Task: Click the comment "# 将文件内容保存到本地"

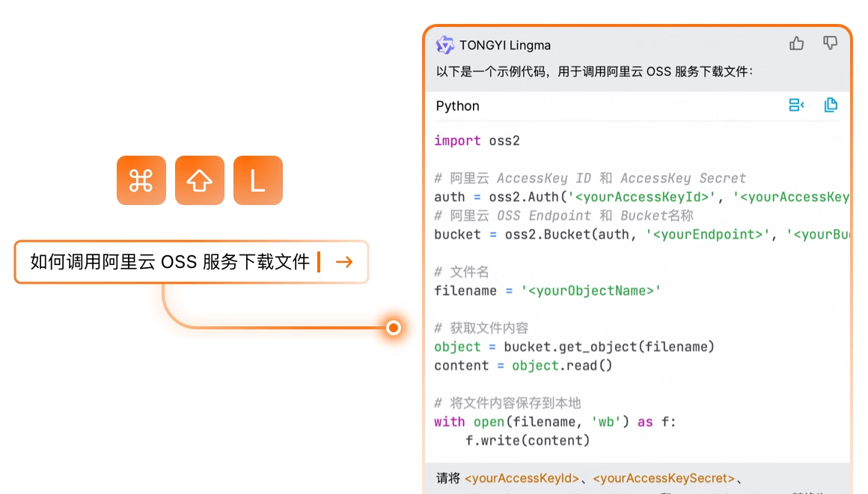Action: point(507,403)
